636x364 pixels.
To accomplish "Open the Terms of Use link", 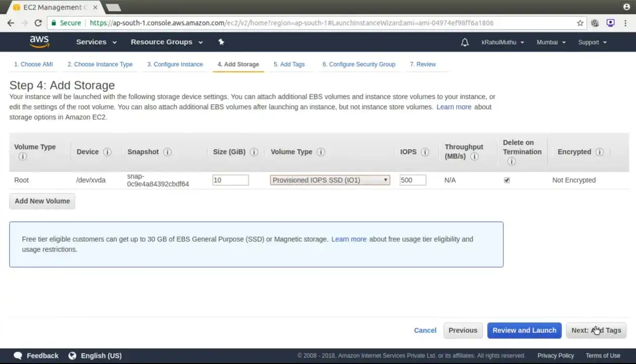I will click(603, 356).
